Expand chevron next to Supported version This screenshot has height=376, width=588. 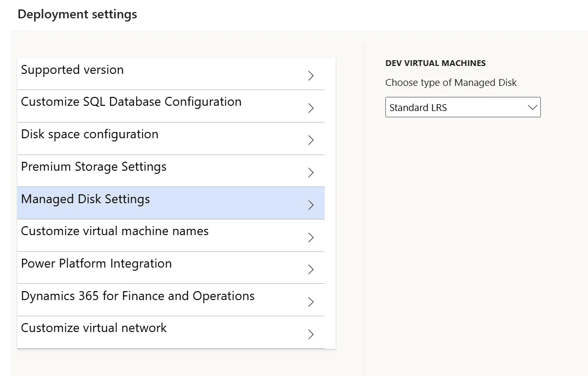(311, 76)
